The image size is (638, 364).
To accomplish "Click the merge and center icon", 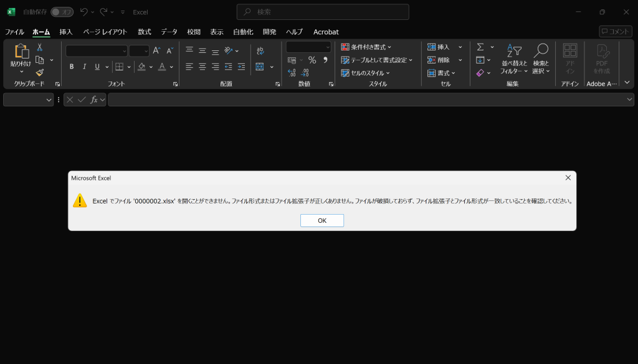I will pos(260,67).
